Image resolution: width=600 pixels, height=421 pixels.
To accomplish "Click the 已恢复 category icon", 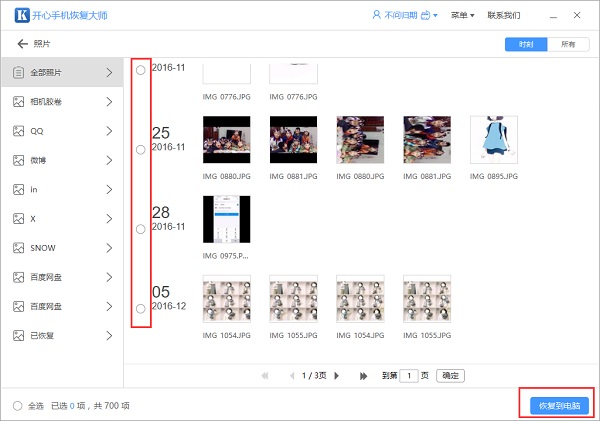I will [18, 336].
